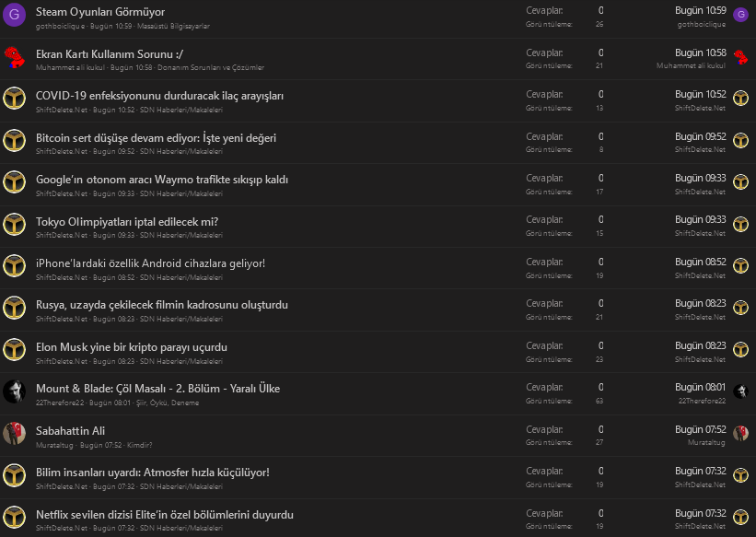Open the author avatar left of the Mount & Blade thread
Screen dimensions: 756x537
(14, 391)
